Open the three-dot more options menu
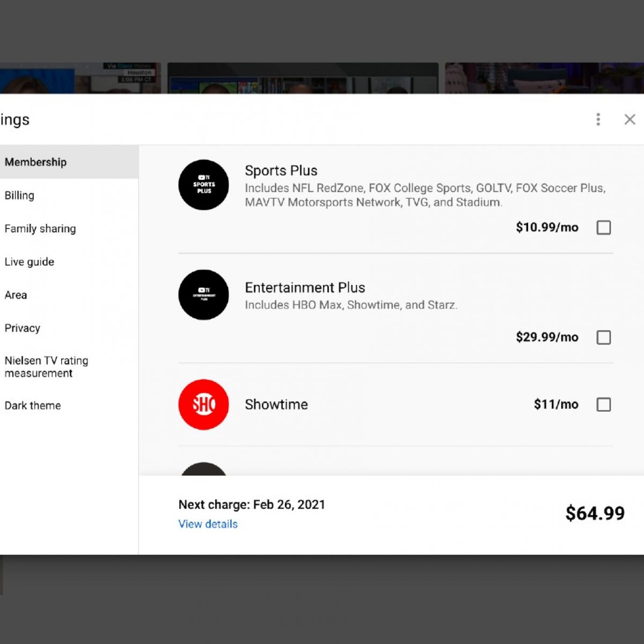Screen dimensions: 644x644 click(598, 119)
